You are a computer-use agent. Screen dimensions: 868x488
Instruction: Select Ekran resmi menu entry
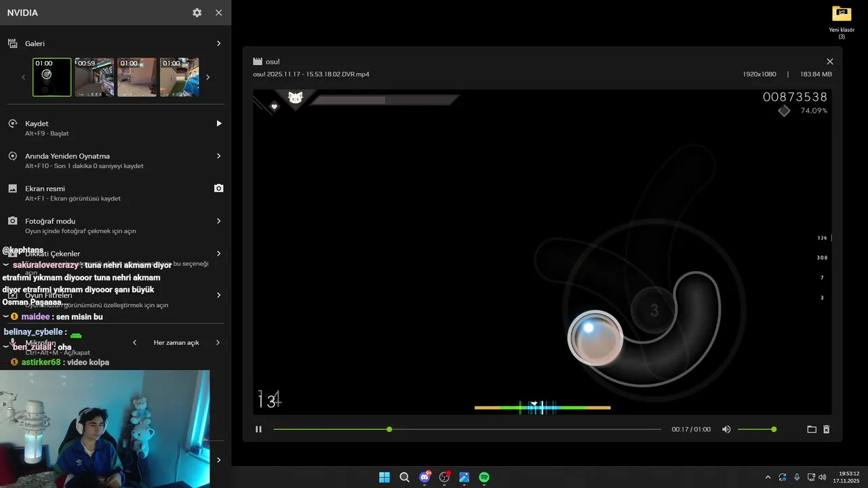tap(115, 193)
